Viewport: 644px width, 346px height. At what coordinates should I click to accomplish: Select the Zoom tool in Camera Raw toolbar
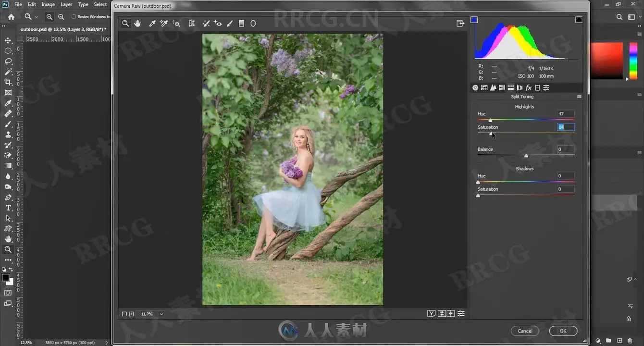pyautogui.click(x=125, y=23)
